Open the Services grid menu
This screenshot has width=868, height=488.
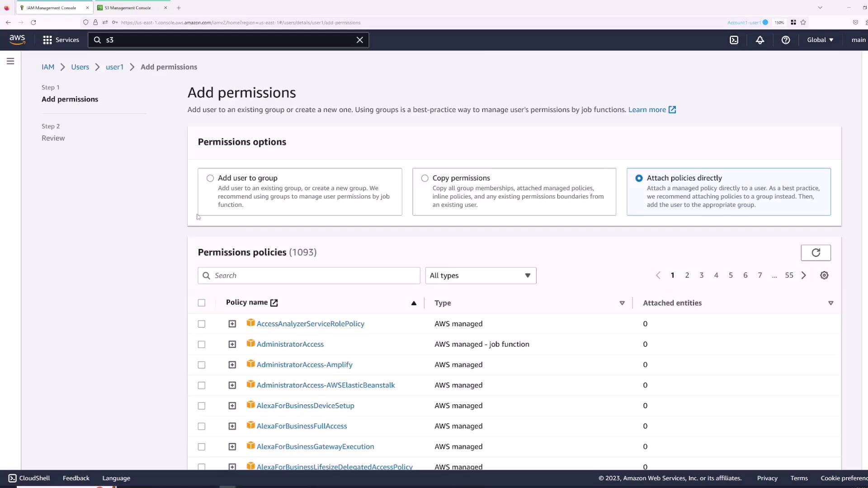(61, 40)
